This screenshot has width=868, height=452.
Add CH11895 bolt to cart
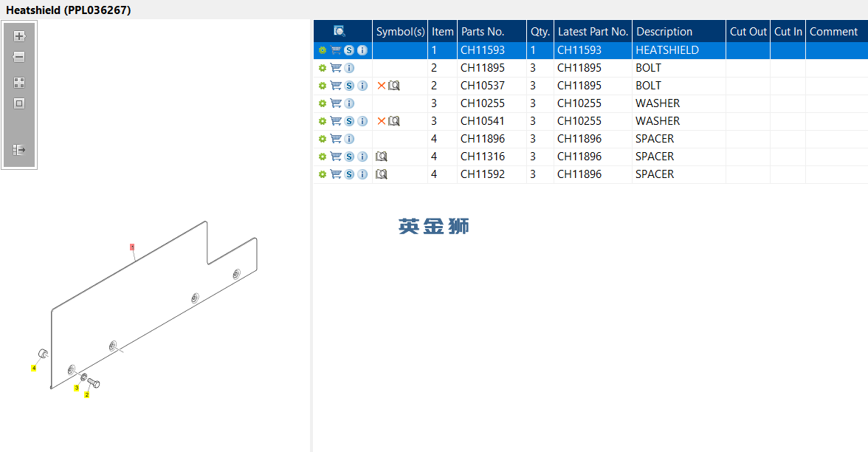(335, 68)
